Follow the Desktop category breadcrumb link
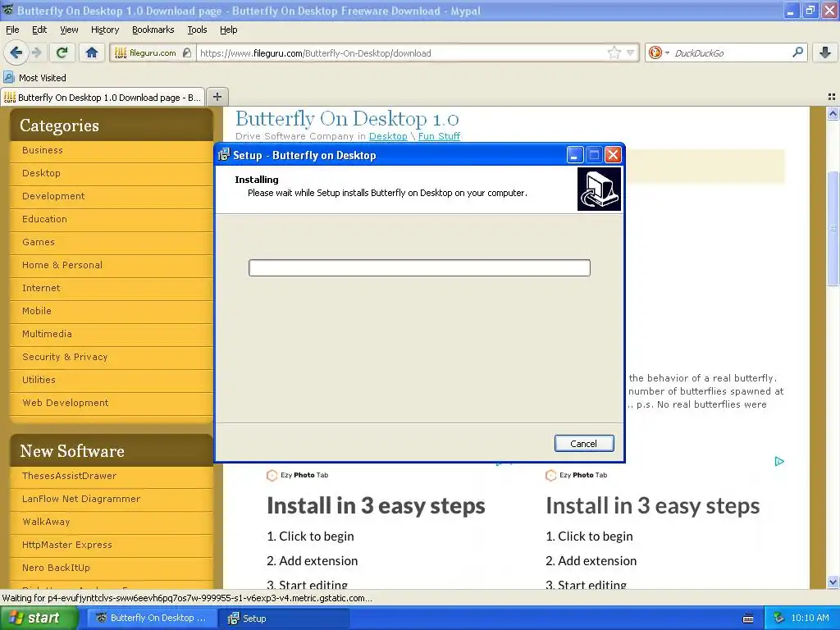Screen dimensions: 840x630 [x=388, y=136]
